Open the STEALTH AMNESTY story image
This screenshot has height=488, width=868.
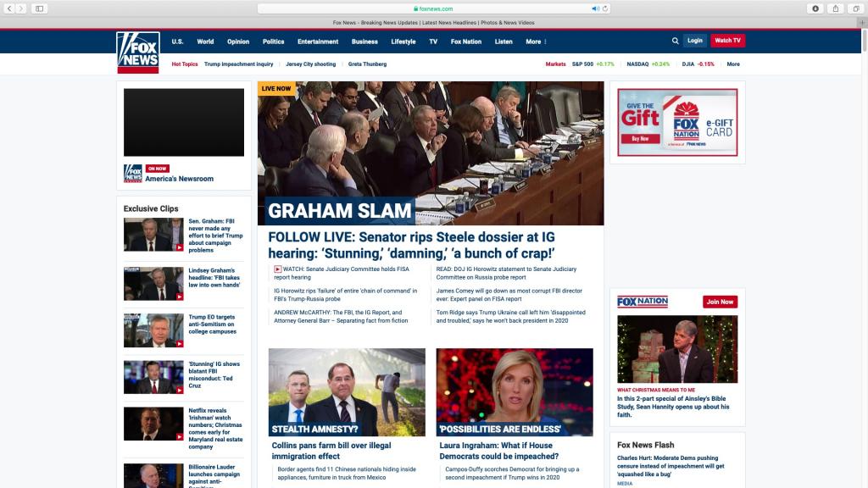[347, 392]
